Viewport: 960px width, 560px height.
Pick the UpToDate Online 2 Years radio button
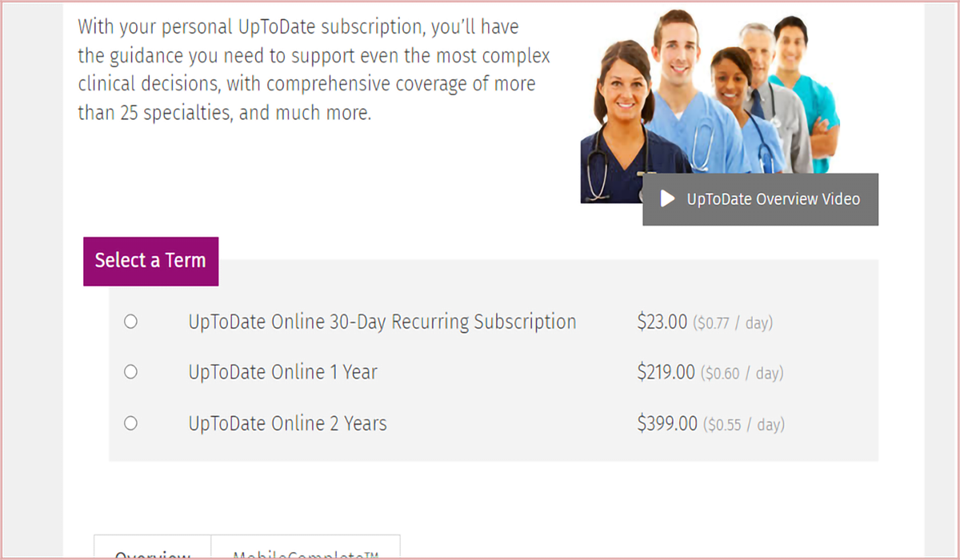pos(130,423)
